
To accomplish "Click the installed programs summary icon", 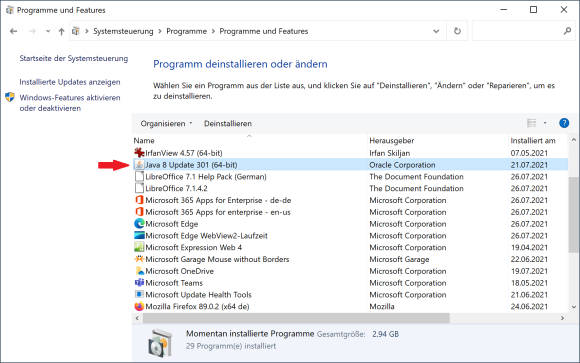I will 160,343.
